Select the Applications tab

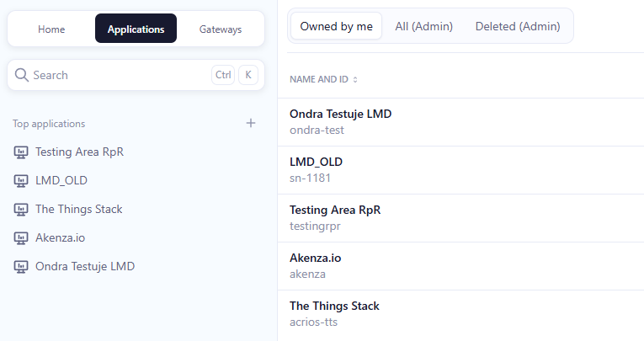point(136,29)
